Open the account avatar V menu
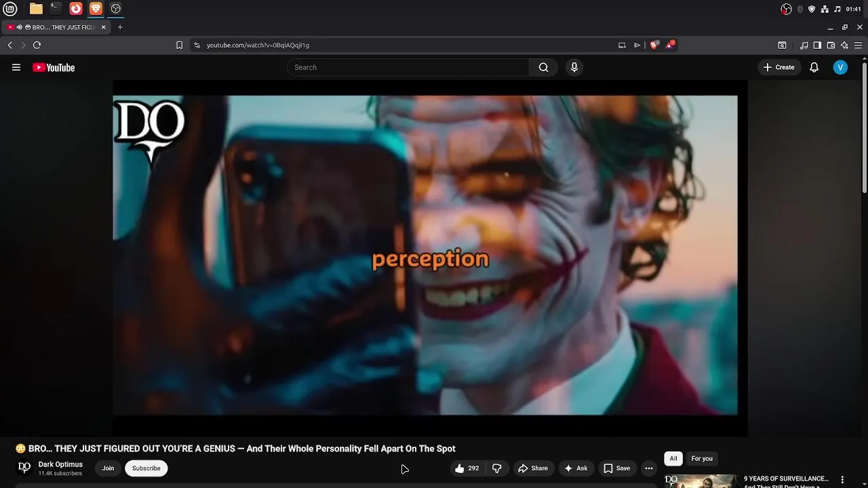This screenshot has height=488, width=868. pos(840,67)
